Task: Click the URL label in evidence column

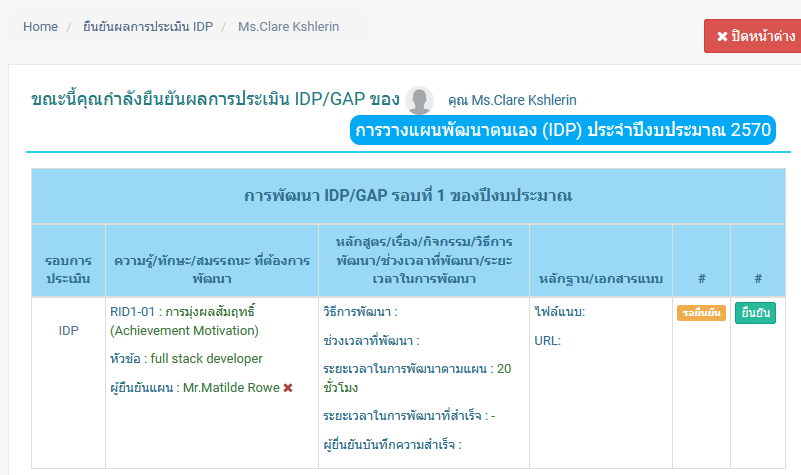Action: click(548, 341)
